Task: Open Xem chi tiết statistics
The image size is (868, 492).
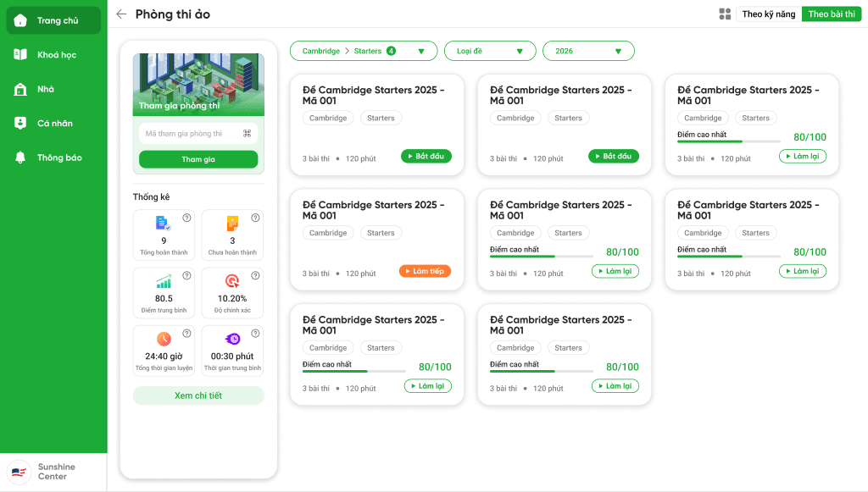Action: (198, 395)
